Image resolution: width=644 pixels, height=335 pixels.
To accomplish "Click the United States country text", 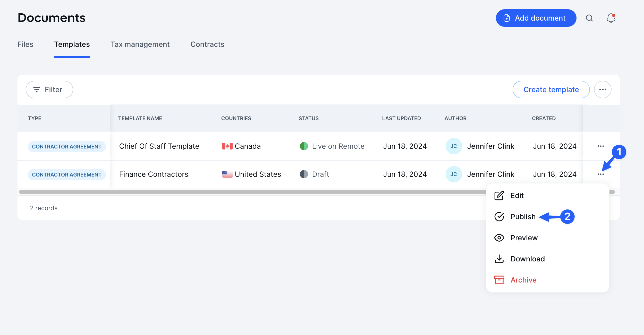I will click(258, 174).
